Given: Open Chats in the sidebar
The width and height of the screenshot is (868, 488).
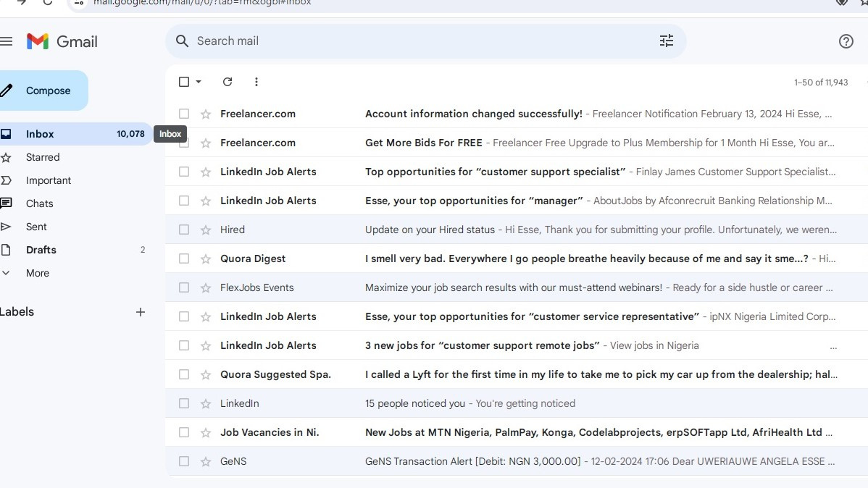Looking at the screenshot, I should click(39, 203).
